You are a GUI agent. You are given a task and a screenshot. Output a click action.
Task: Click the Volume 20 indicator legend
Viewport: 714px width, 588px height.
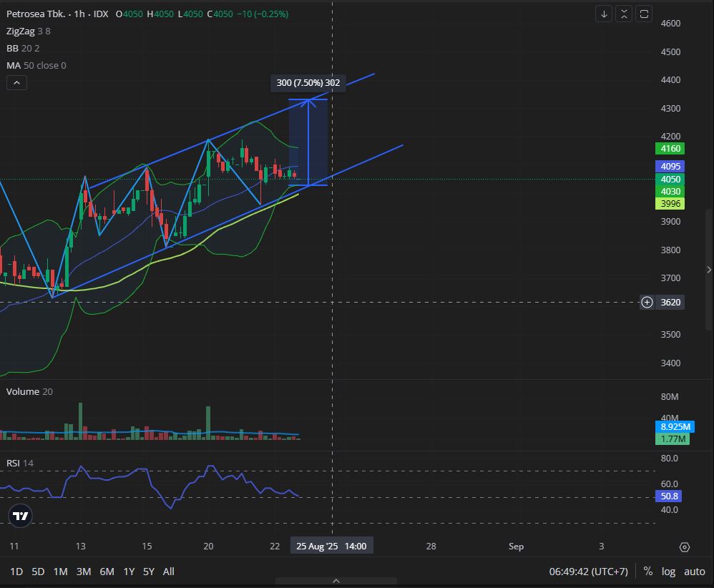point(29,392)
